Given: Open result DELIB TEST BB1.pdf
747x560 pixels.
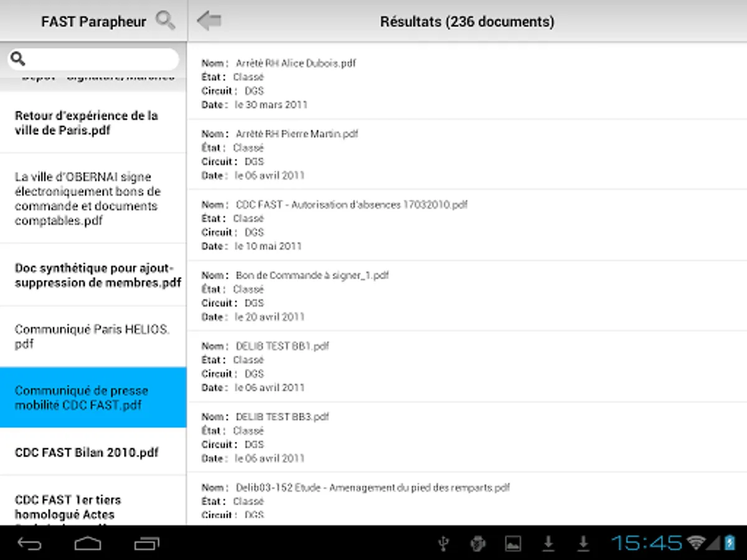Looking at the screenshot, I should pyautogui.click(x=467, y=366).
